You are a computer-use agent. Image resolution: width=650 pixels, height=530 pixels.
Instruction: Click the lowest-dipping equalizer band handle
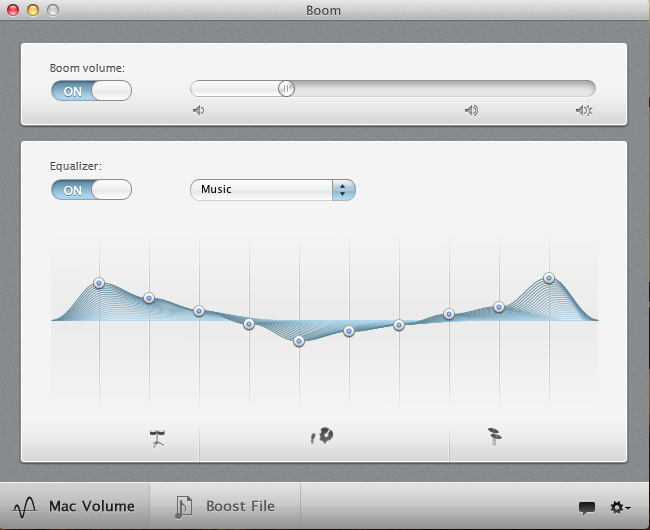[299, 341]
